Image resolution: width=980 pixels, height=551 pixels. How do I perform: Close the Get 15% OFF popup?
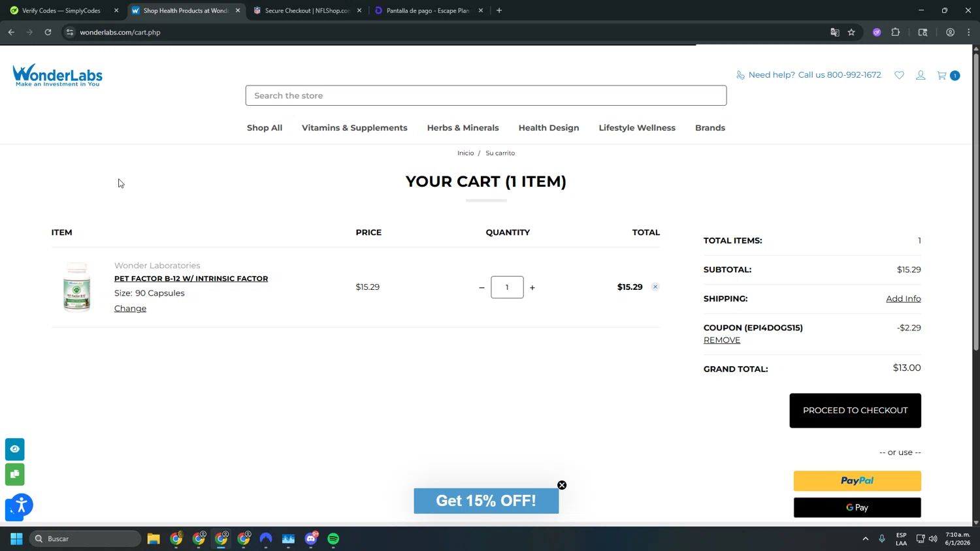click(562, 485)
